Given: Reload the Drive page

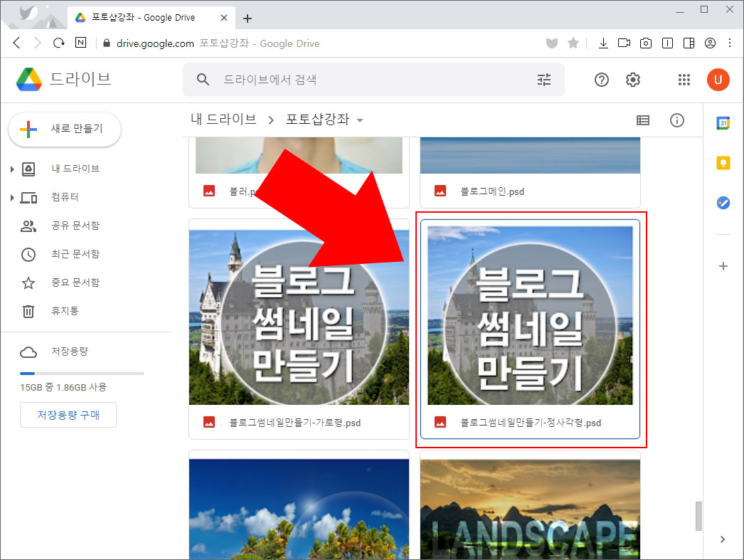Looking at the screenshot, I should pyautogui.click(x=59, y=43).
